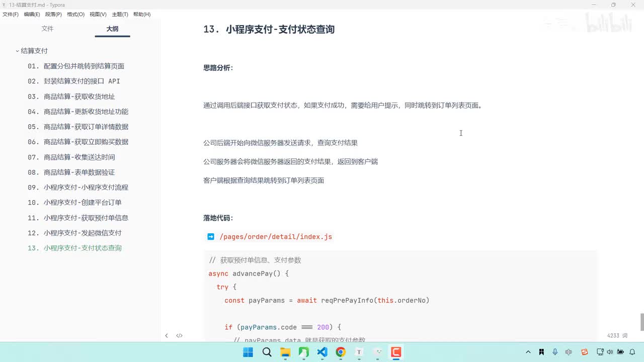Viewport: 644px width, 362px height.
Task: Click the microphone tray icon
Action: (555, 352)
